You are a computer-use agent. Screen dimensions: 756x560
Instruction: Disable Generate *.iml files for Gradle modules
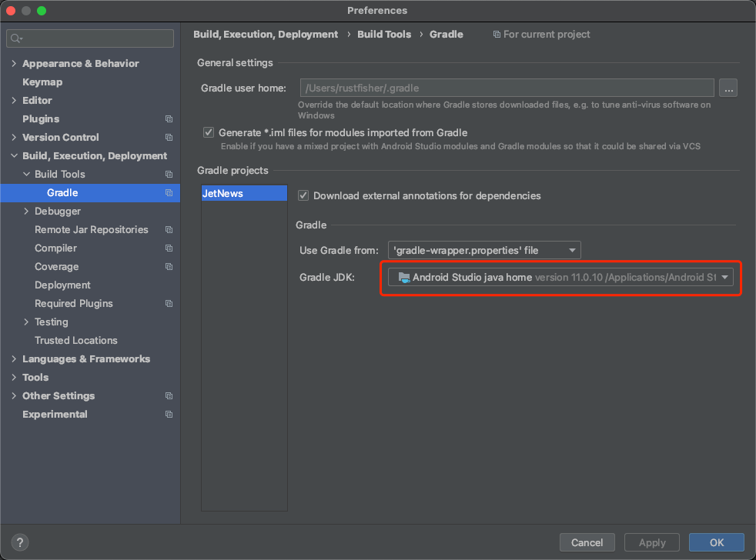tap(208, 132)
